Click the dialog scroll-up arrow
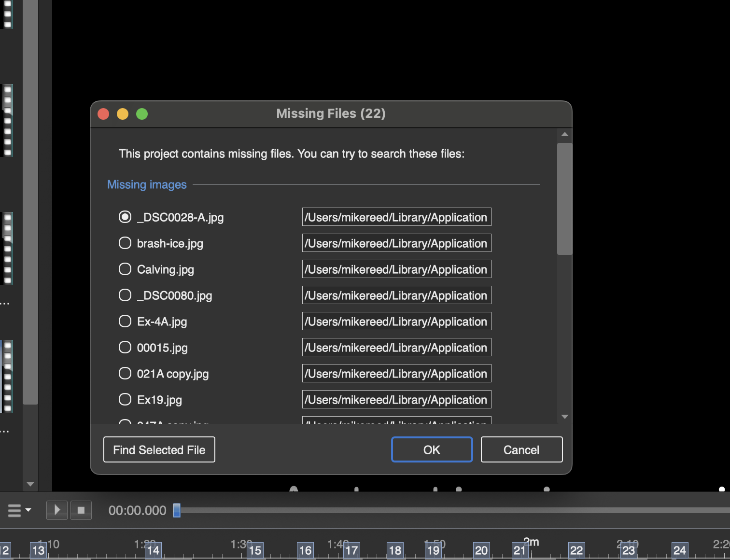Image resolution: width=730 pixels, height=560 pixels. tap(564, 135)
